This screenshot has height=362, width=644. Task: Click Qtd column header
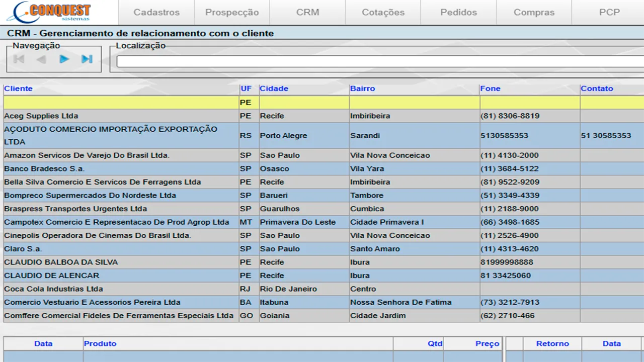coord(435,344)
